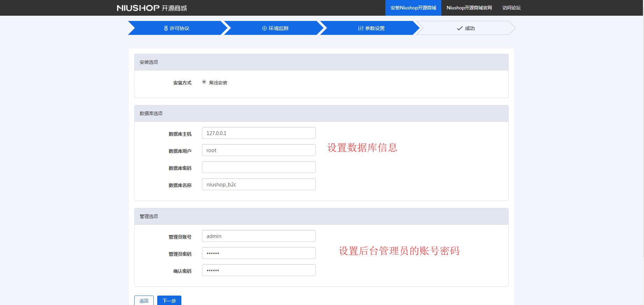Click the 管理员密码 label

coord(180,254)
